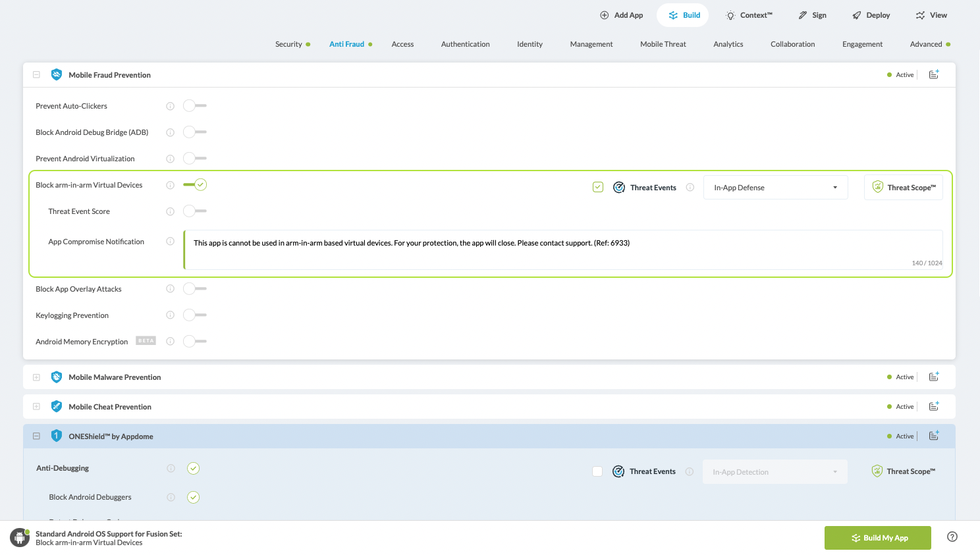This screenshot has width=980, height=555.
Task: Toggle the Threat Event Score switch
Action: click(x=194, y=211)
